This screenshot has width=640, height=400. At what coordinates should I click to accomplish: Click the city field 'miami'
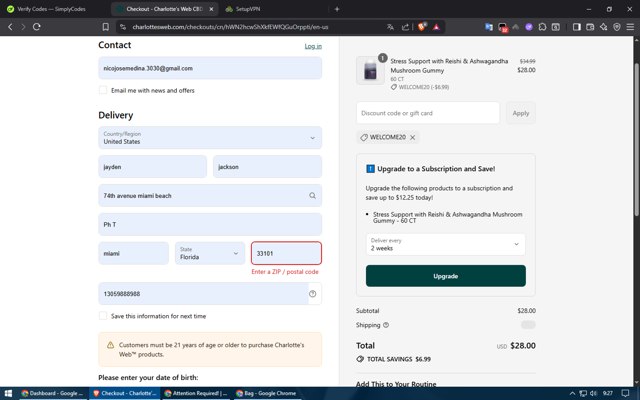[x=133, y=253]
